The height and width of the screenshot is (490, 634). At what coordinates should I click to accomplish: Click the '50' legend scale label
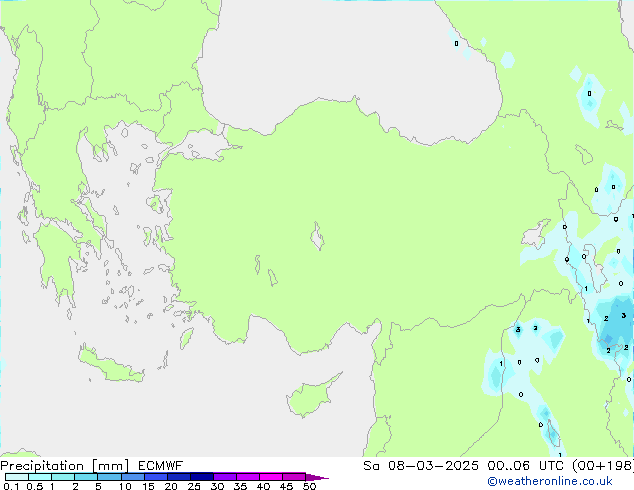[x=309, y=486]
